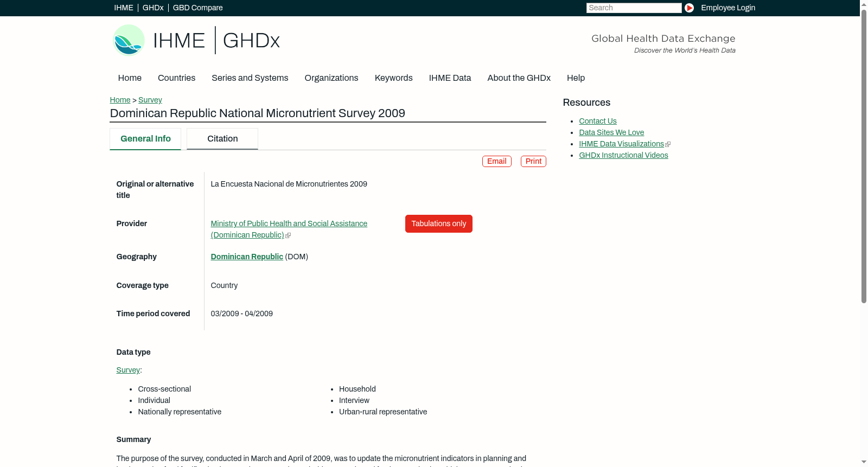Image resolution: width=868 pixels, height=467 pixels.
Task: Click the 'Interview' list item
Action: pos(354,400)
